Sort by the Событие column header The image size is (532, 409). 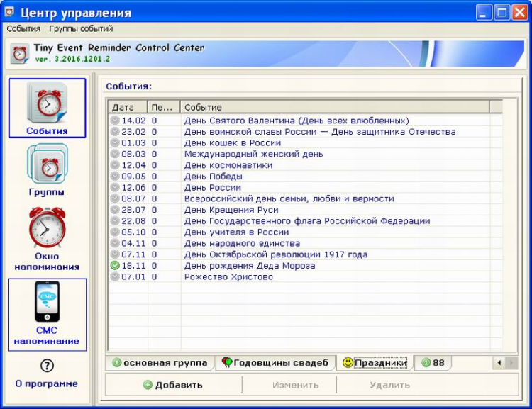click(335, 107)
